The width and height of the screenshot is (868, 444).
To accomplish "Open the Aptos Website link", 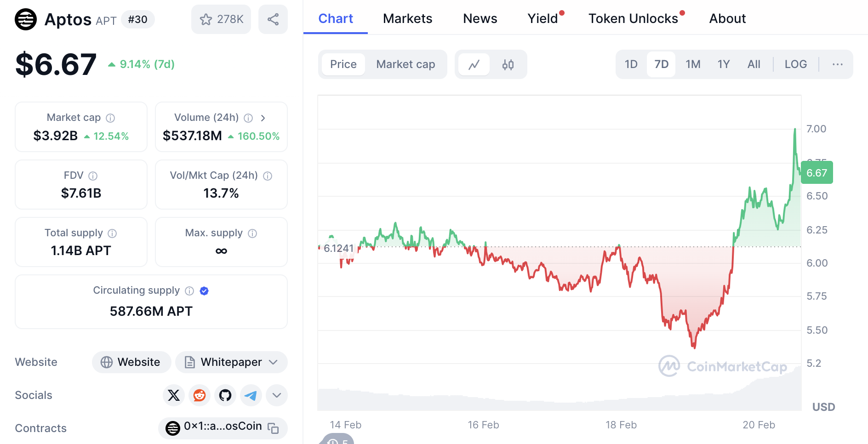I will tap(131, 362).
